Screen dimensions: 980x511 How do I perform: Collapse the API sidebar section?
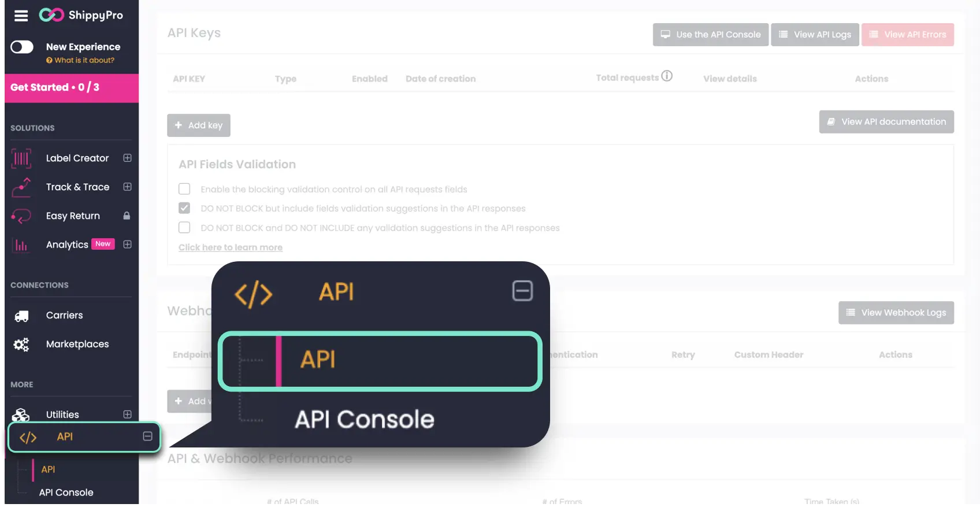click(x=147, y=436)
